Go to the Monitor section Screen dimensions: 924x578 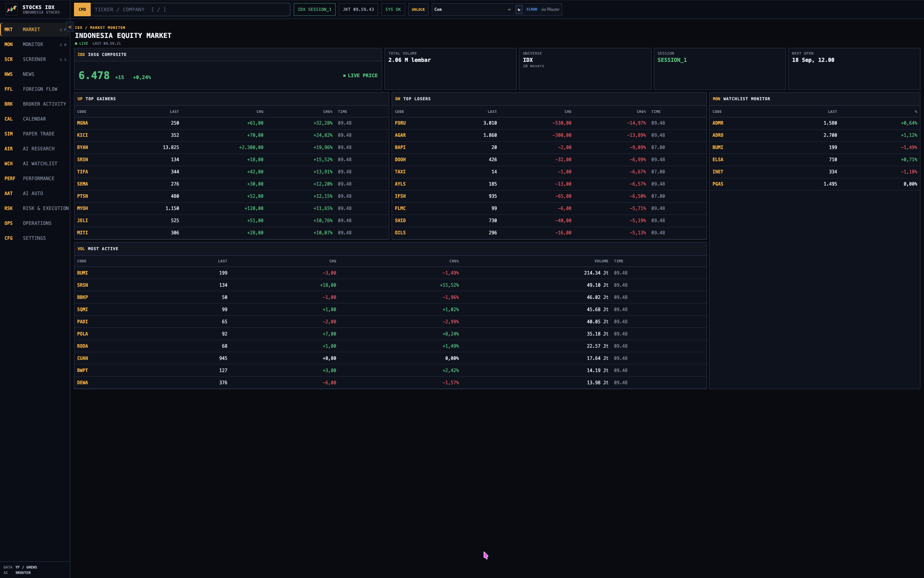(x=35, y=44)
